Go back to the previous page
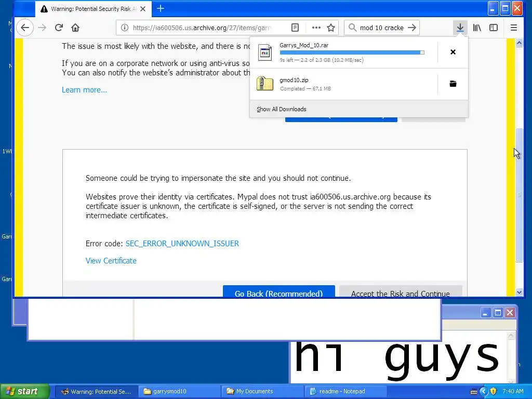The width and height of the screenshot is (532, 399). click(x=25, y=28)
